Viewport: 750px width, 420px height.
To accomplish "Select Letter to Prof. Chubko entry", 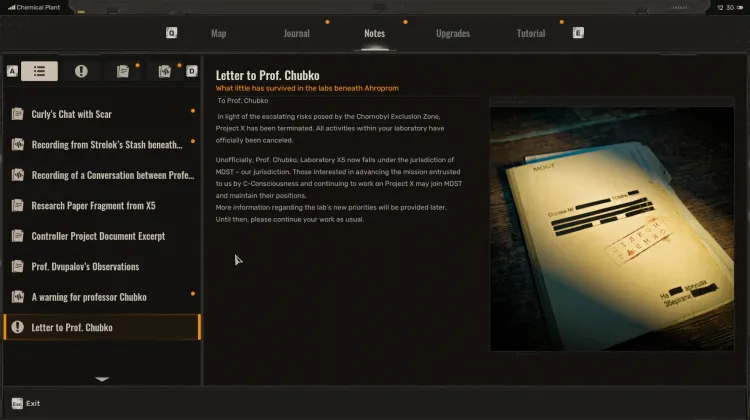I will (x=102, y=327).
